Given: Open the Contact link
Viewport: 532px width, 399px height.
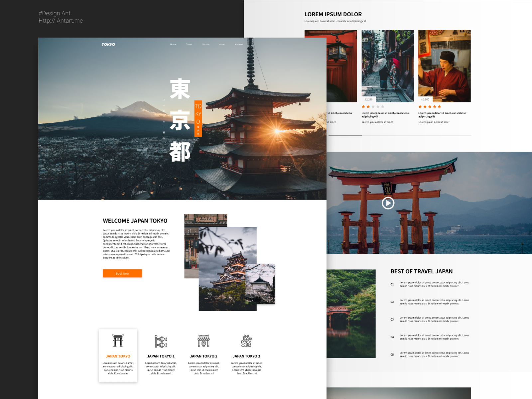Looking at the screenshot, I should pyautogui.click(x=239, y=44).
